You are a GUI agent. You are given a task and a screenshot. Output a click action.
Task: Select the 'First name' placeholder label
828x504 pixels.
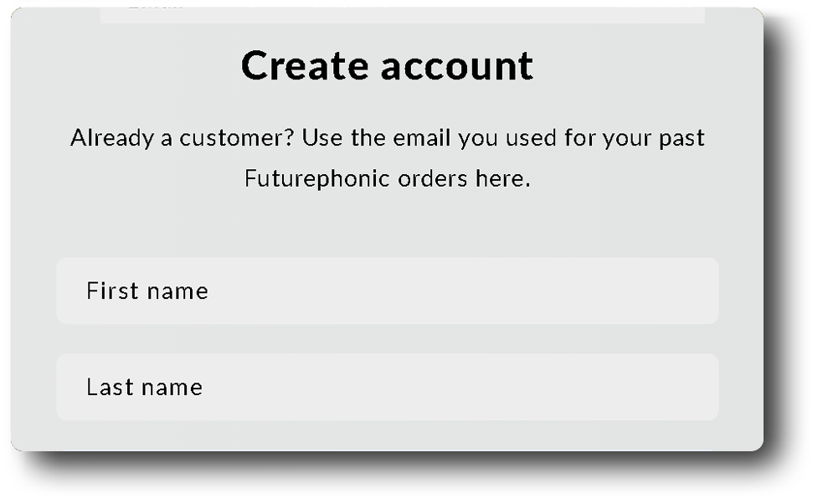(147, 291)
